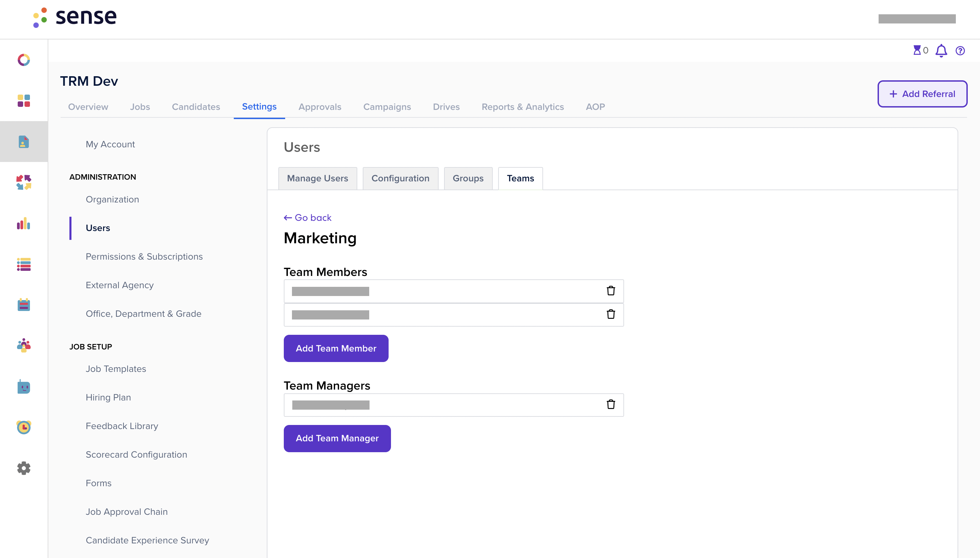Open My Account settings

coord(110,145)
